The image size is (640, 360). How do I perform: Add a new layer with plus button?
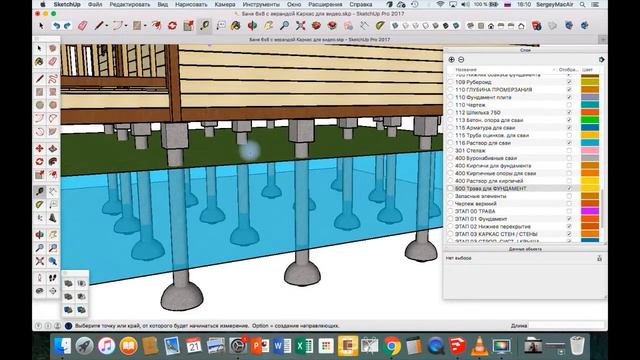451,60
